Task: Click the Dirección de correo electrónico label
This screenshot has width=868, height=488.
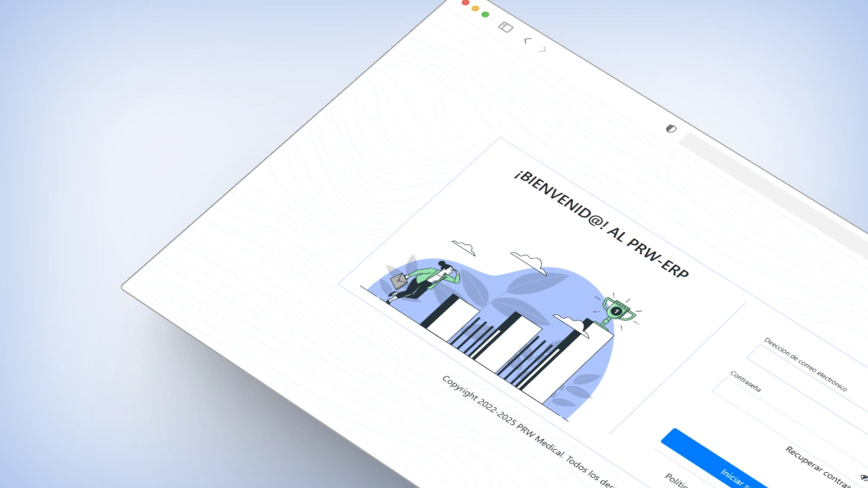Action: coord(805,364)
